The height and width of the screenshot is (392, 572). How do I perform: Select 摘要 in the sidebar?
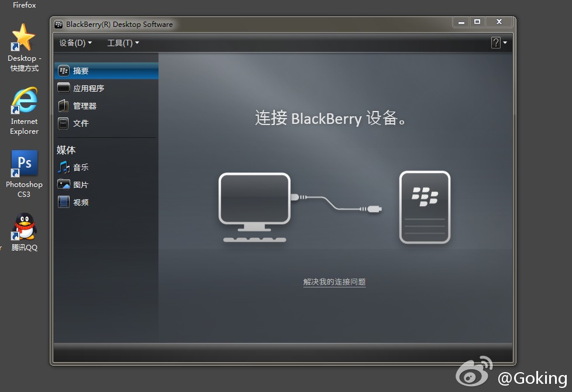[106, 71]
